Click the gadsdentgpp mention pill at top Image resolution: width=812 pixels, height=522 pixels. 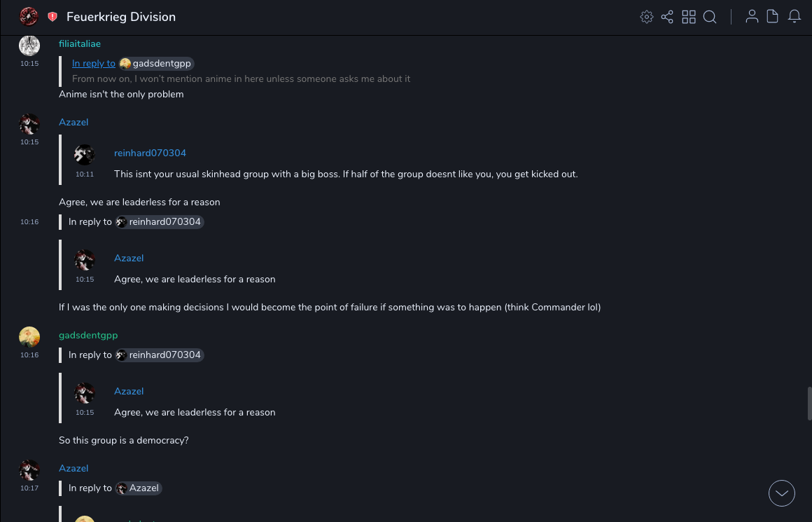(x=156, y=64)
